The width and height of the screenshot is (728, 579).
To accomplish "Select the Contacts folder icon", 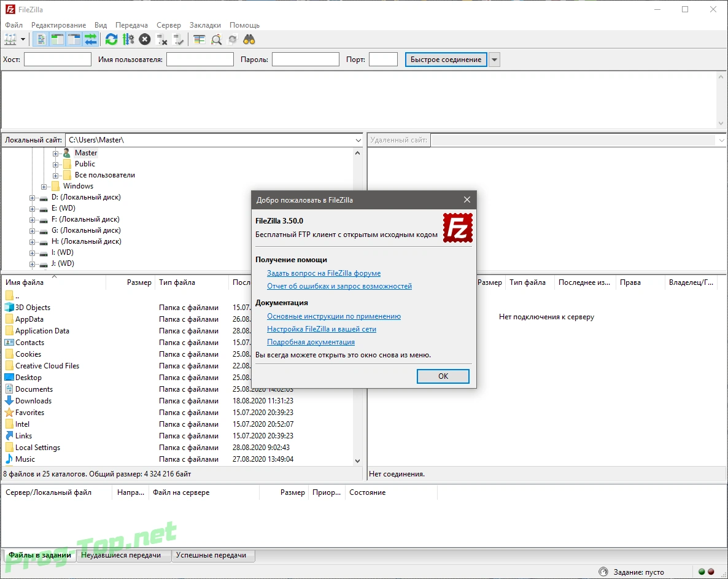I will [9, 342].
